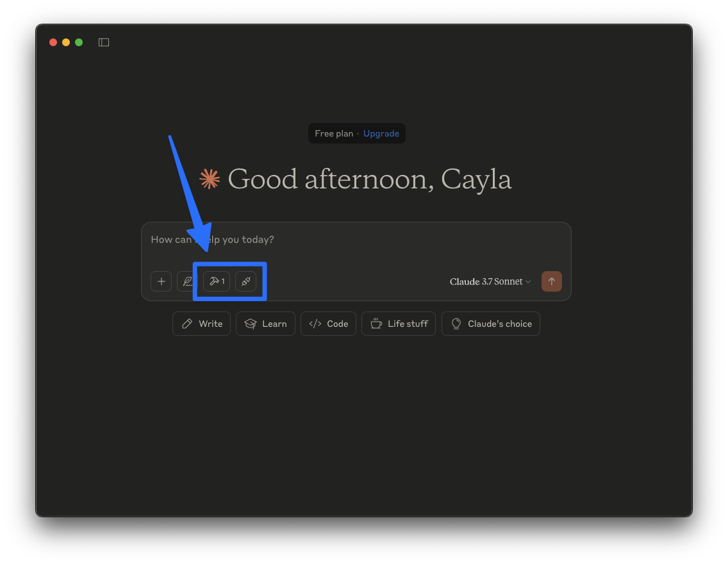This screenshot has height=564, width=728.
Task: Close the window with the red button
Action: pos(53,42)
